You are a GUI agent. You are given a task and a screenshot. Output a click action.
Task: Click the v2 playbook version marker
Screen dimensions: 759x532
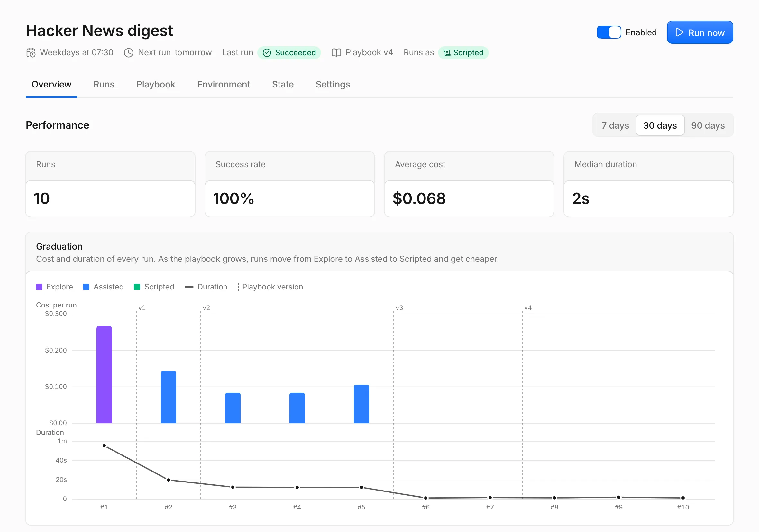click(206, 308)
